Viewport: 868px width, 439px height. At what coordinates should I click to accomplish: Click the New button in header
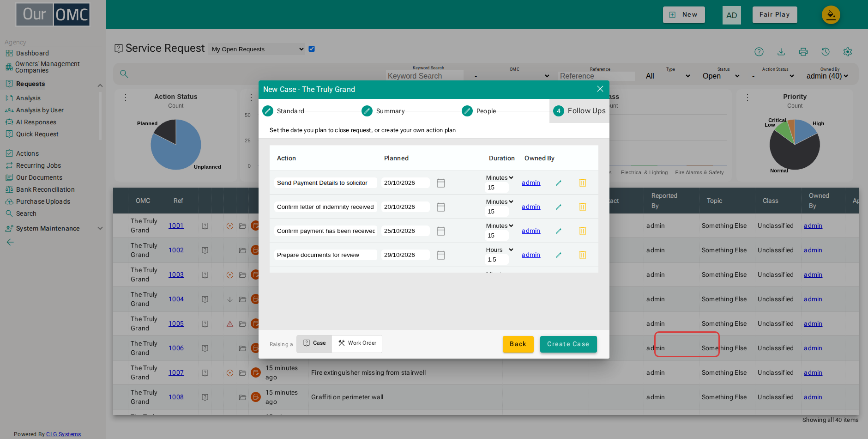(x=684, y=15)
